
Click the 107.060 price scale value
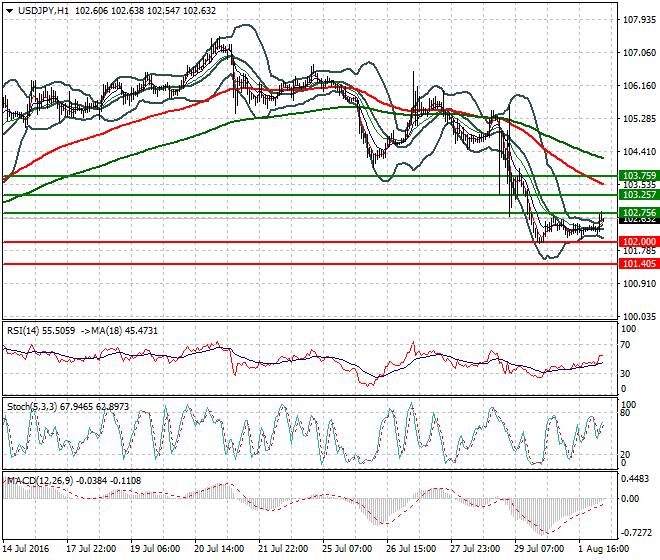coord(639,53)
